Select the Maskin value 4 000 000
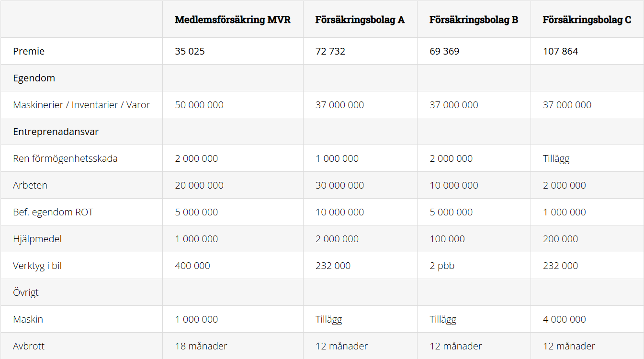644x359 pixels. [x=564, y=319]
